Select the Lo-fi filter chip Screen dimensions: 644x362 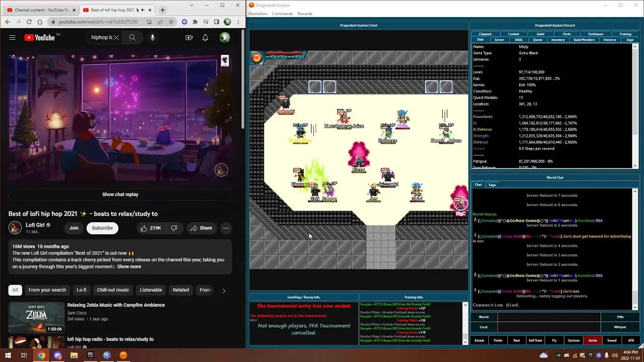coord(82,290)
